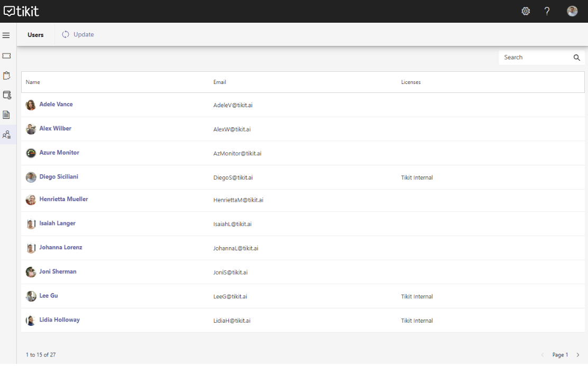This screenshot has height=366, width=588.
Task: Open the Reports document icon
Action: click(x=6, y=114)
